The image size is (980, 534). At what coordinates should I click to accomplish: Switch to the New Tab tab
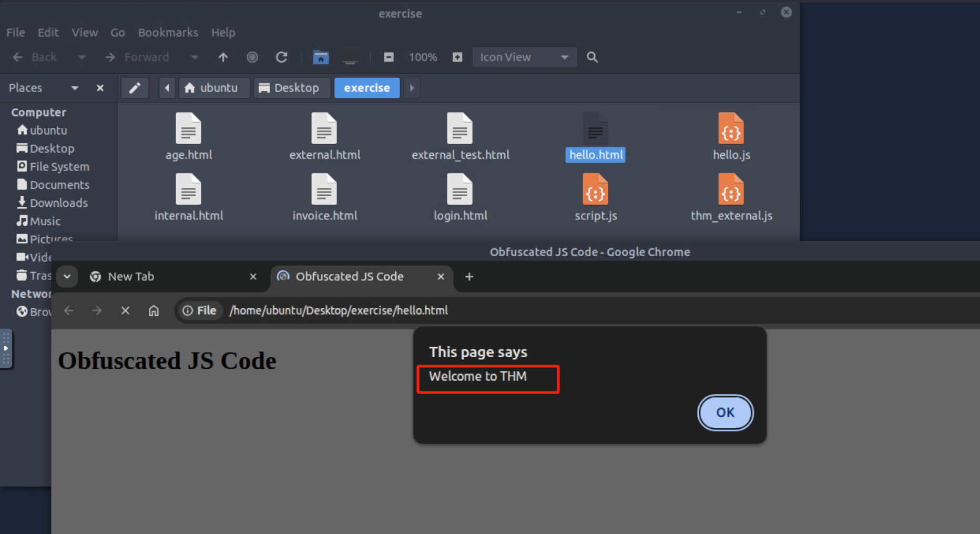coord(173,276)
